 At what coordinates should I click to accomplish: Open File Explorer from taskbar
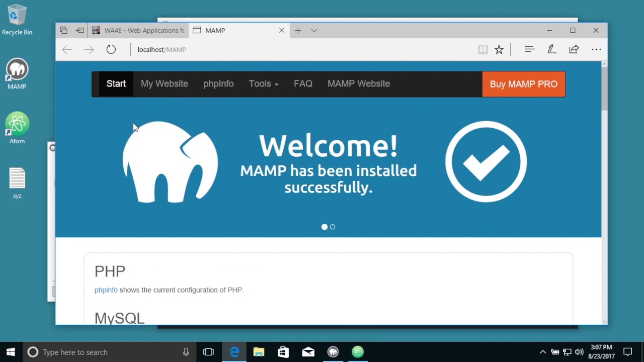pyautogui.click(x=259, y=352)
